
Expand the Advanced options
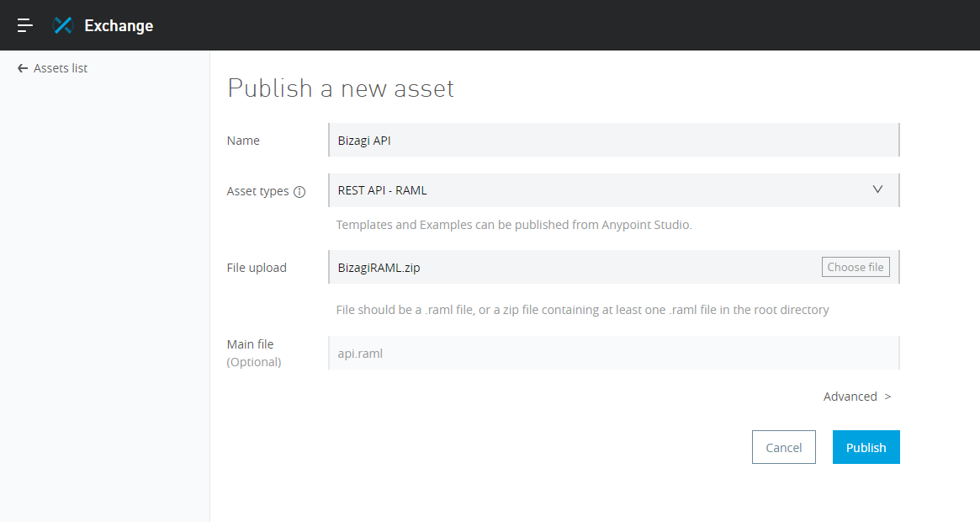pos(857,397)
